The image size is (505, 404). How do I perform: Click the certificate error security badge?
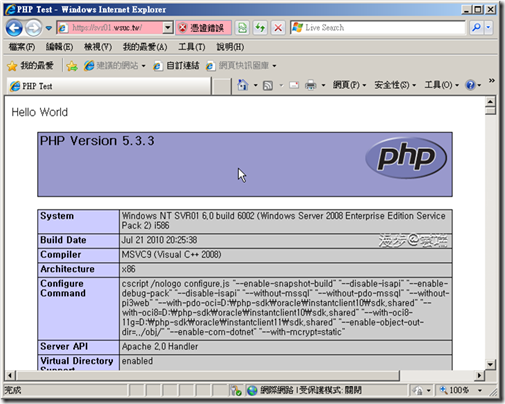click(x=204, y=28)
